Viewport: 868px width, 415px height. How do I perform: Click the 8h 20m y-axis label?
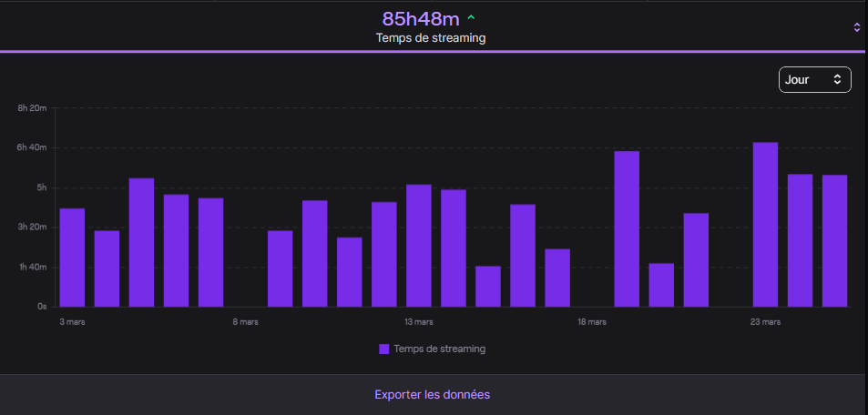tap(32, 108)
